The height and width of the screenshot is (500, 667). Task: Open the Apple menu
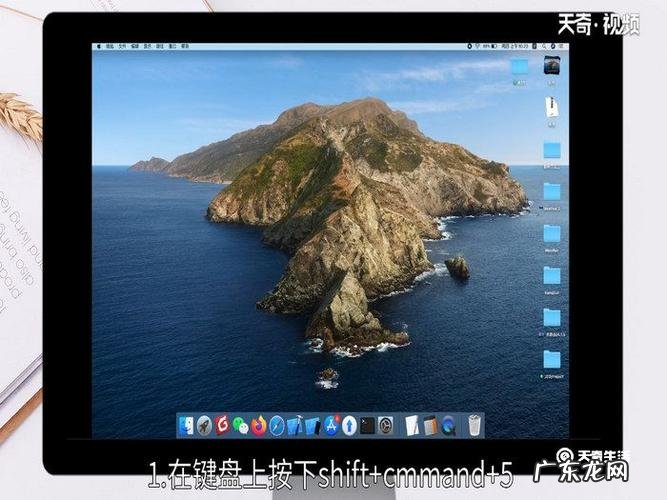(98, 46)
